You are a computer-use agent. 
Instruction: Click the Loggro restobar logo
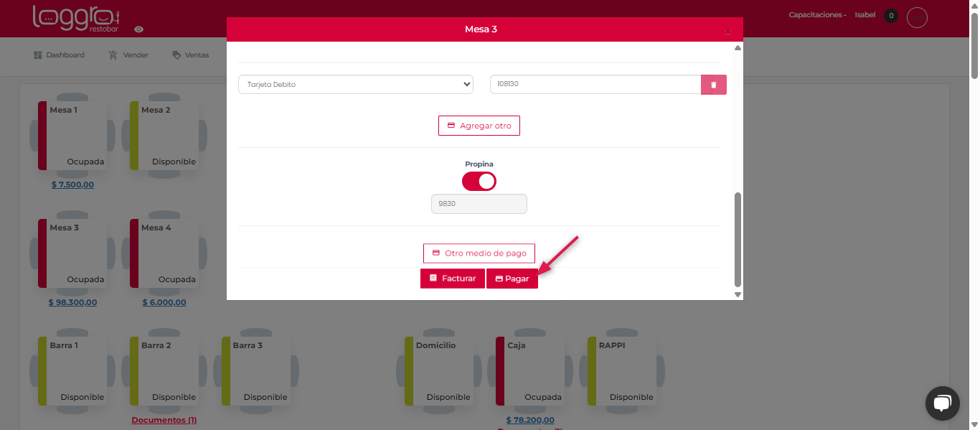point(76,18)
